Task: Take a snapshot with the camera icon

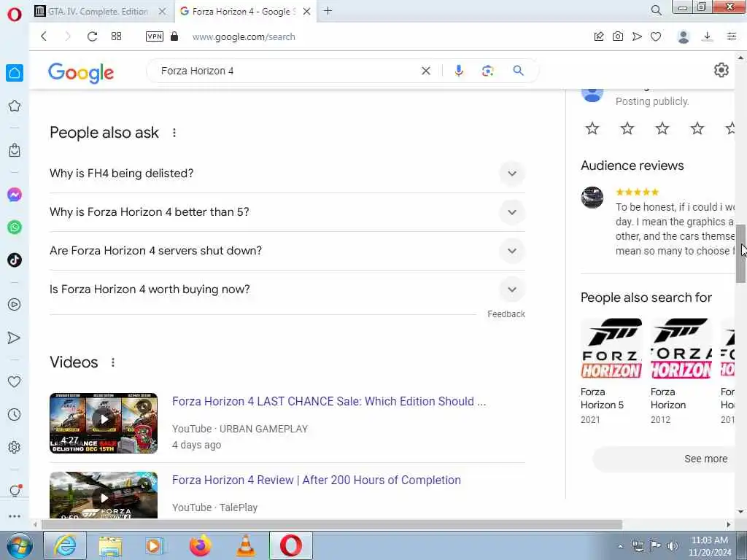Action: point(617,36)
